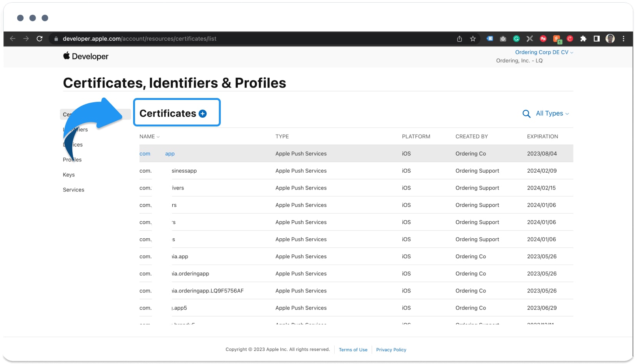Open the Privacy Policy link
The width and height of the screenshot is (637, 364).
pos(391,350)
